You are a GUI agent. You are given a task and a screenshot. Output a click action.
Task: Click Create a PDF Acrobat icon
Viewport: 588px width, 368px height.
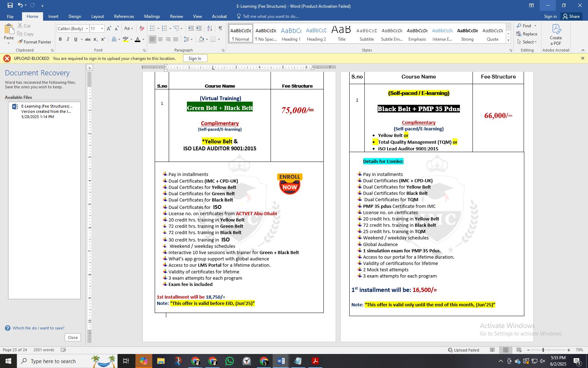click(x=556, y=34)
